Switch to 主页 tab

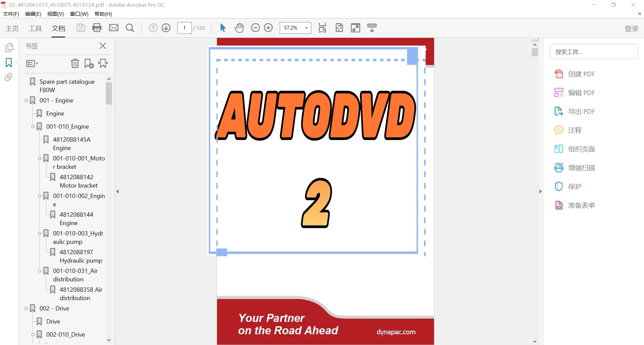(12, 28)
